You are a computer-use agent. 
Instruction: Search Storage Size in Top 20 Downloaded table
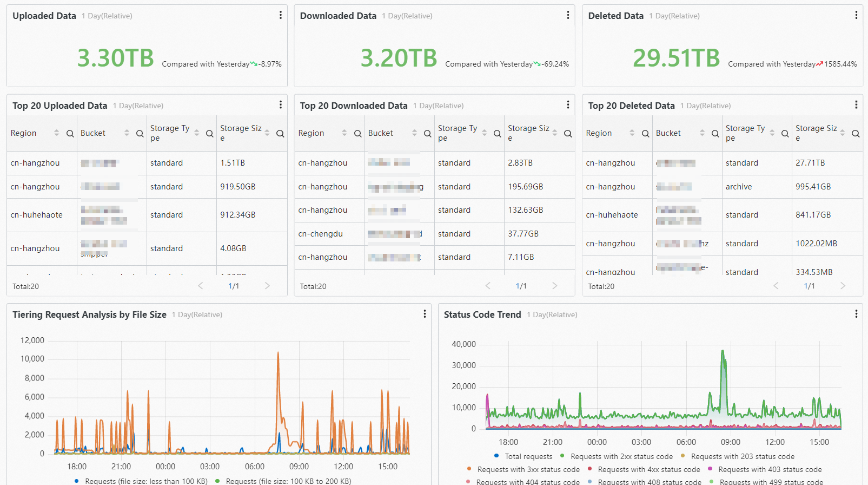568,133
